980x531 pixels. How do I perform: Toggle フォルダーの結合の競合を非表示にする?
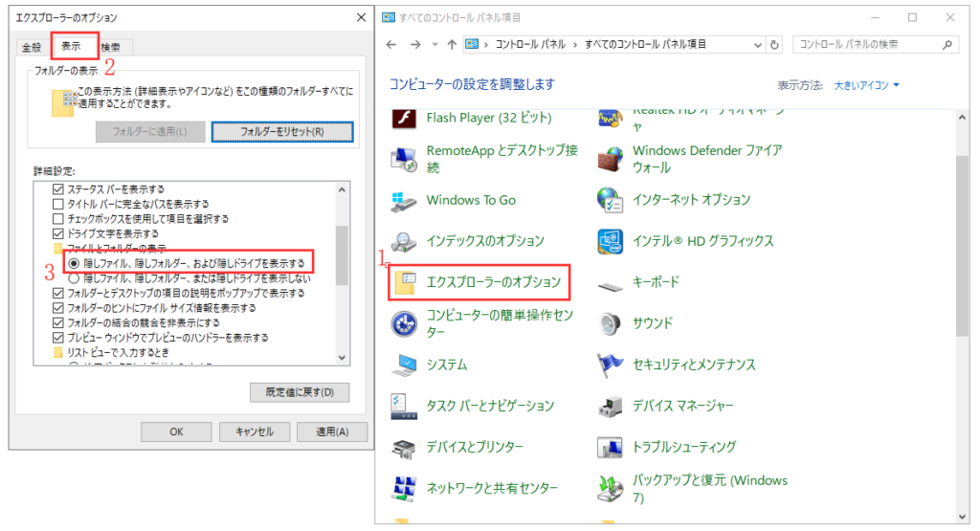[x=58, y=323]
